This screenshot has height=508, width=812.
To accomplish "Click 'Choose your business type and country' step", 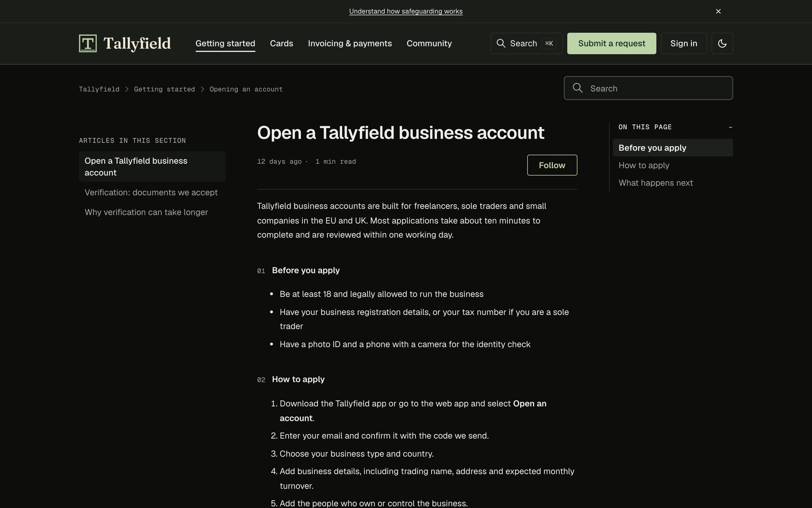I will click(357, 454).
